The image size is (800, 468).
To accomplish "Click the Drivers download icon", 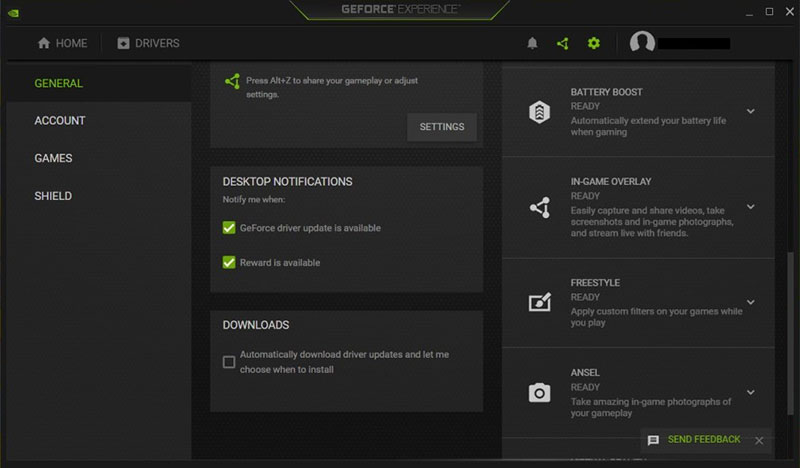I will [123, 43].
